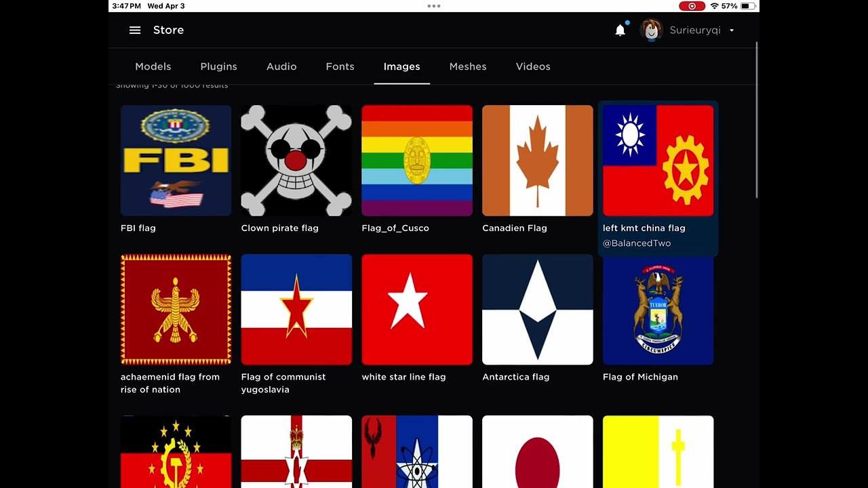868x488 pixels.
Task: Tap the Wi-Fi status icon
Action: click(x=714, y=6)
